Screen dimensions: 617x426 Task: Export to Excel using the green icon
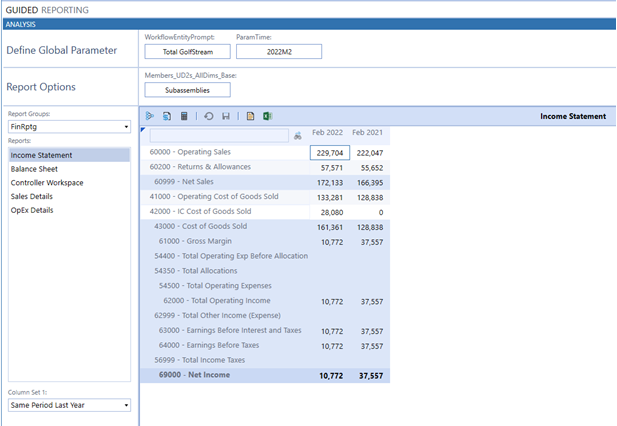[268, 116]
